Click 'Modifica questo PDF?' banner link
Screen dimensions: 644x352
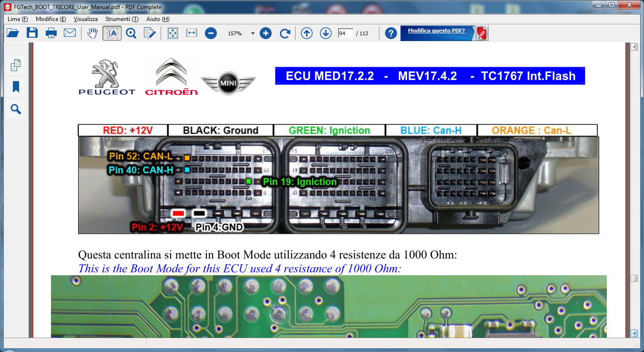(436, 31)
